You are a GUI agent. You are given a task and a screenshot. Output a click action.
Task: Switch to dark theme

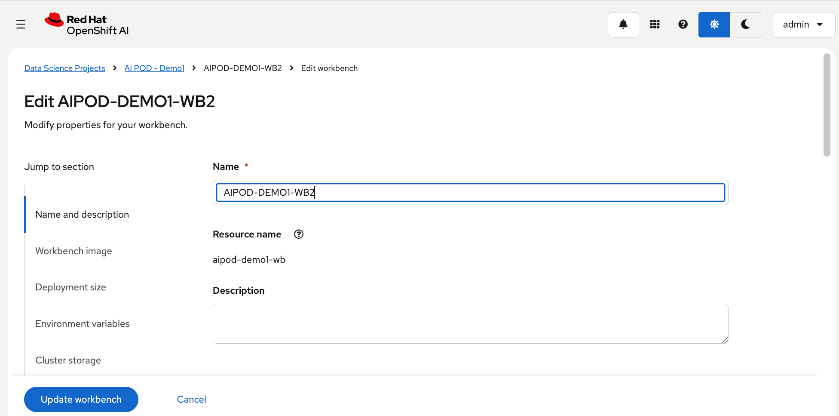pos(745,25)
